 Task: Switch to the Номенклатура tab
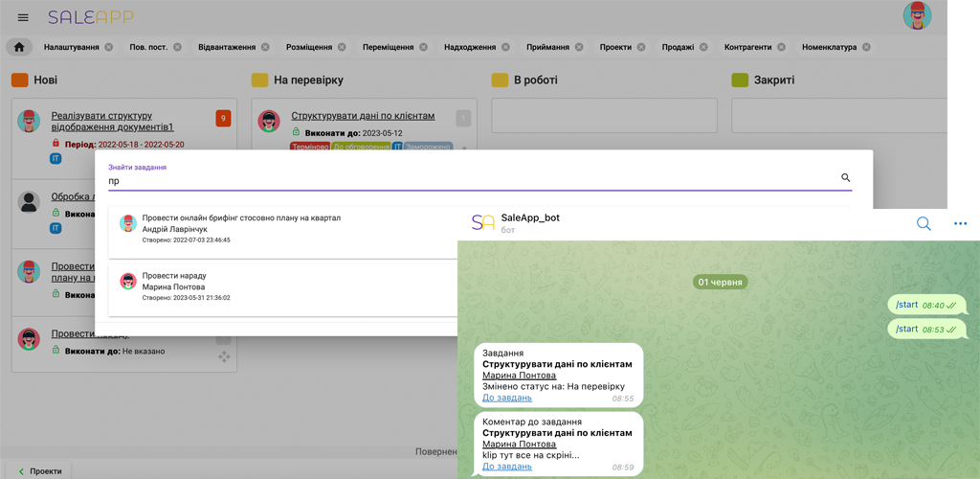830,47
